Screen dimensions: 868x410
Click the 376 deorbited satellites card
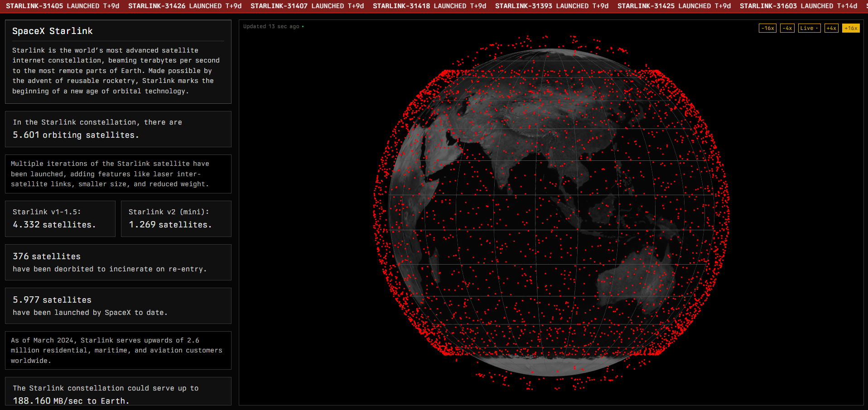pyautogui.click(x=118, y=262)
